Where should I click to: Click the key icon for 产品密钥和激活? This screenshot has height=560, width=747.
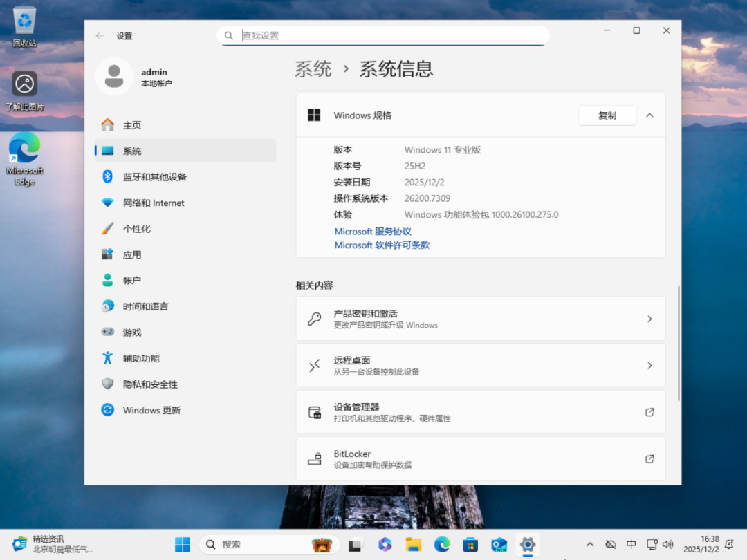[315, 319]
